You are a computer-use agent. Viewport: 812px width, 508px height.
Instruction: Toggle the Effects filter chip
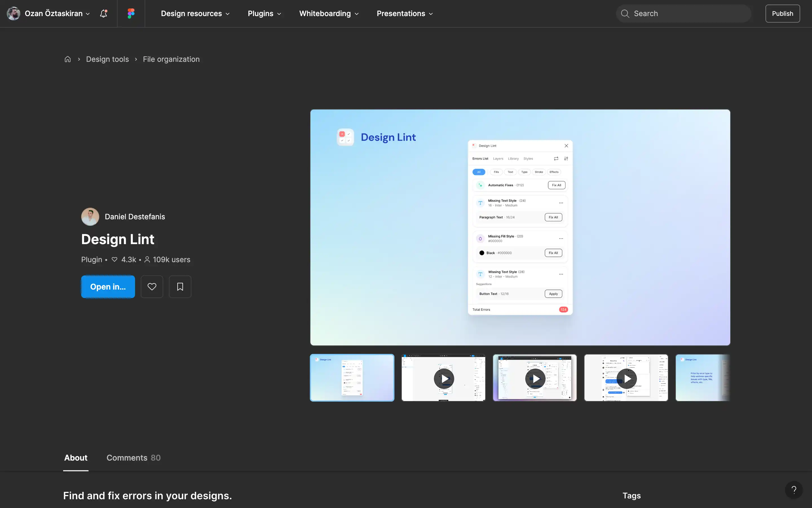tap(554, 172)
